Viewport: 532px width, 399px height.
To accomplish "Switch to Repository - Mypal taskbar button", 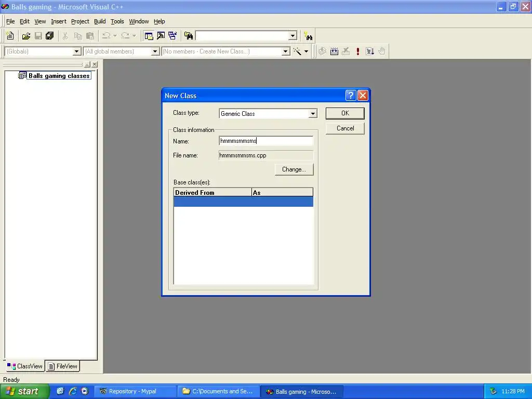I will coord(135,391).
